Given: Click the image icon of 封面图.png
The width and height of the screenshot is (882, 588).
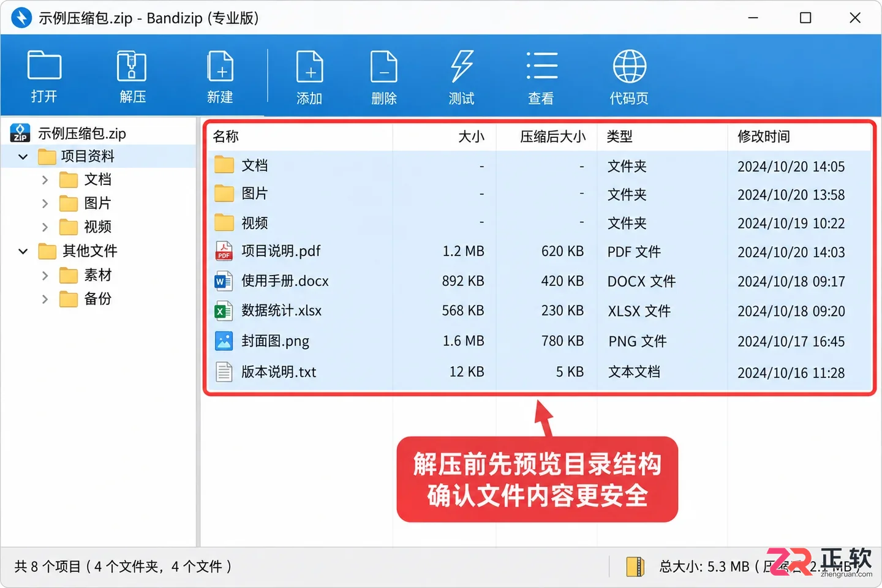Looking at the screenshot, I should (224, 341).
